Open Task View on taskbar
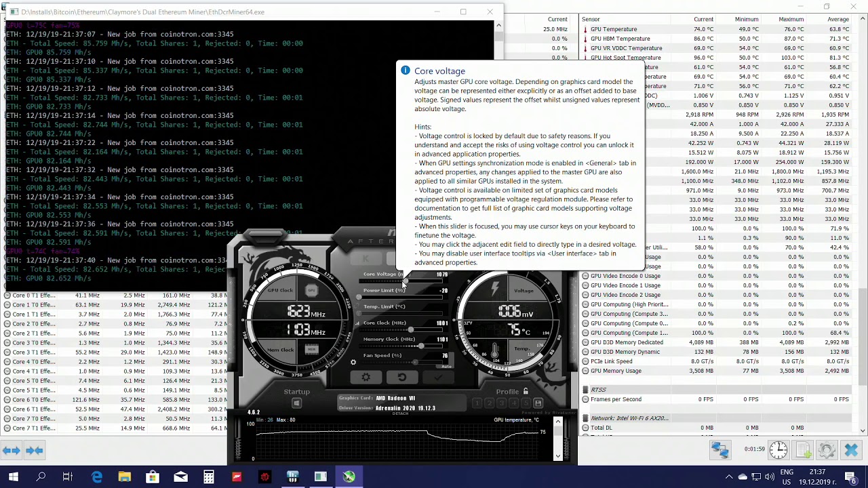The image size is (868, 488). [x=68, y=477]
